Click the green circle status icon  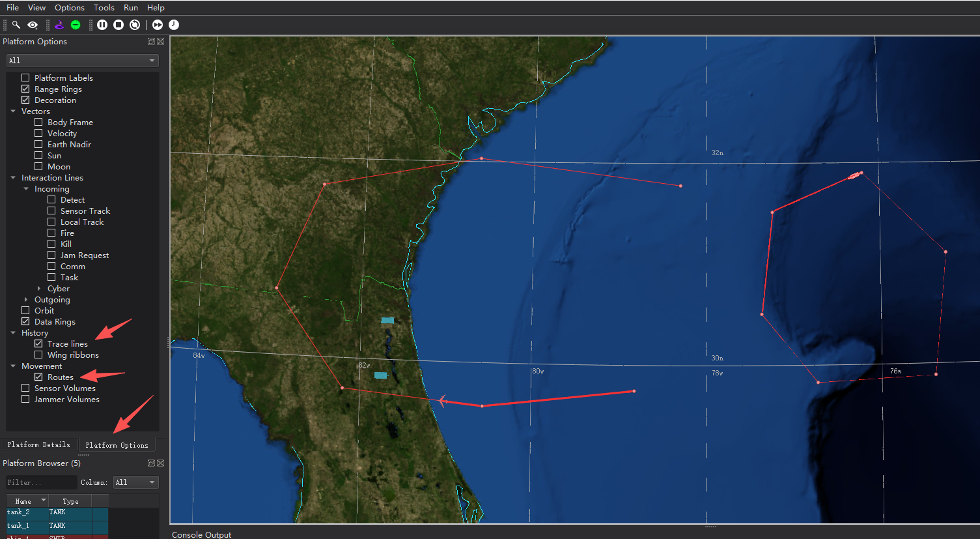76,25
